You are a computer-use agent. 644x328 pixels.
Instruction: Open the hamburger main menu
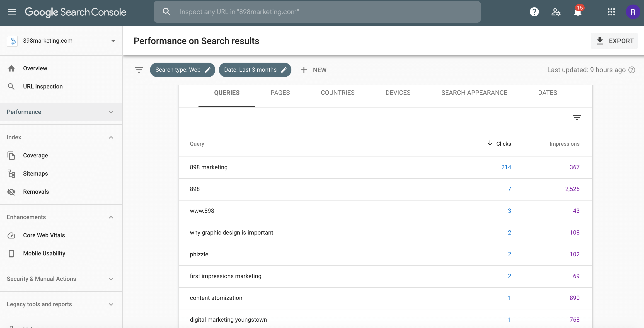12,12
